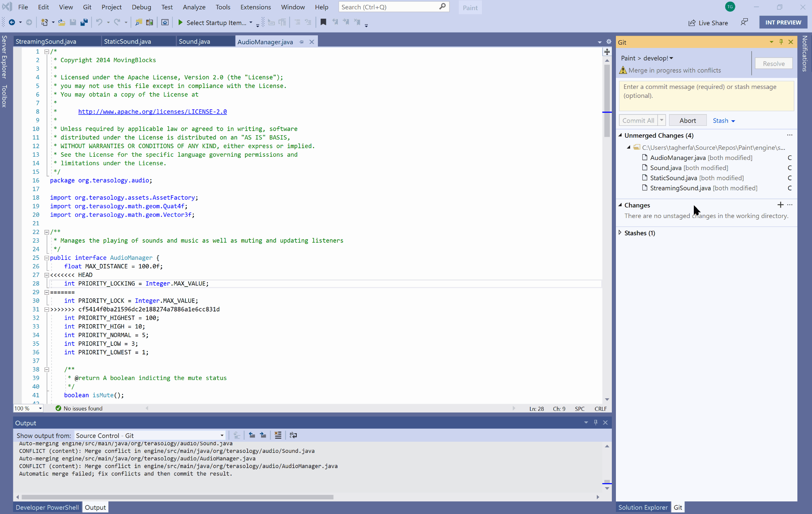Start debugging with the green play arrow
812x514 pixels.
coord(180,22)
